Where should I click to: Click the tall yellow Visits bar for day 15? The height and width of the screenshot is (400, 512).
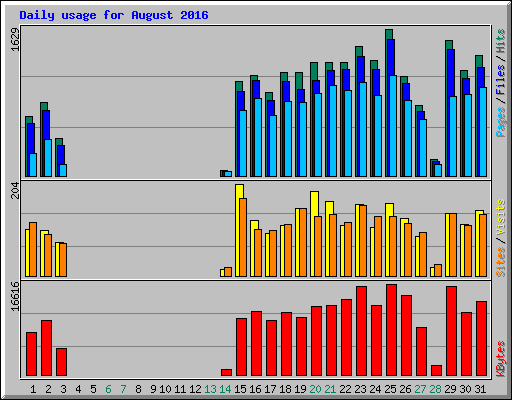click(x=238, y=230)
